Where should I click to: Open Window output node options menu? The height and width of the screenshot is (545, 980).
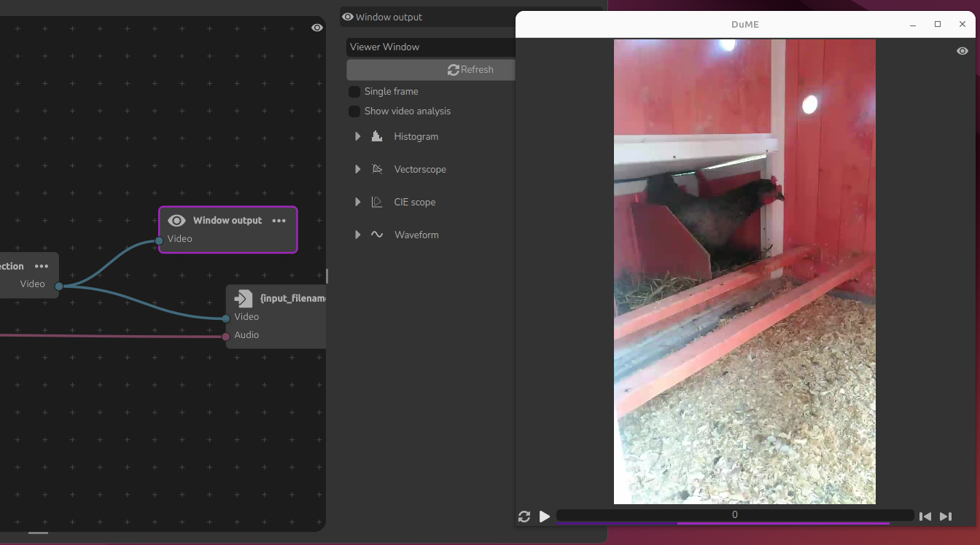279,221
